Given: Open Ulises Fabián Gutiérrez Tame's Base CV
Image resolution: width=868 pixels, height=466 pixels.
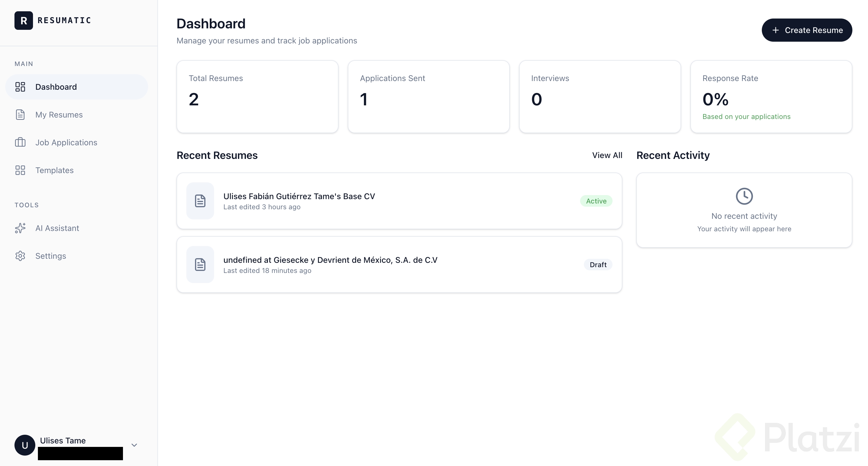Looking at the screenshot, I should pos(299,196).
